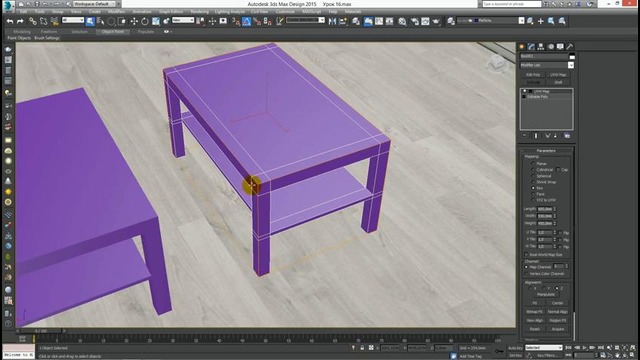Activate the Select and Scale tool

point(156,21)
